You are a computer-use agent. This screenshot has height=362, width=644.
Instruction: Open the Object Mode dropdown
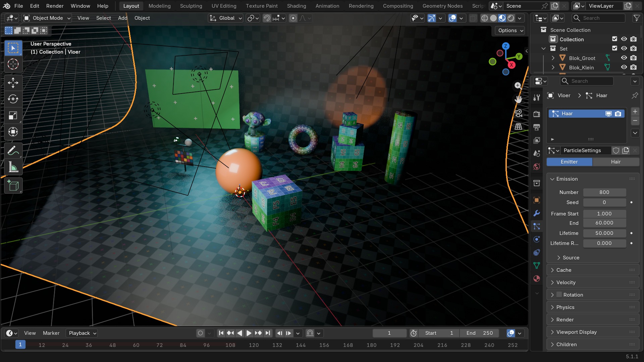coord(47,18)
